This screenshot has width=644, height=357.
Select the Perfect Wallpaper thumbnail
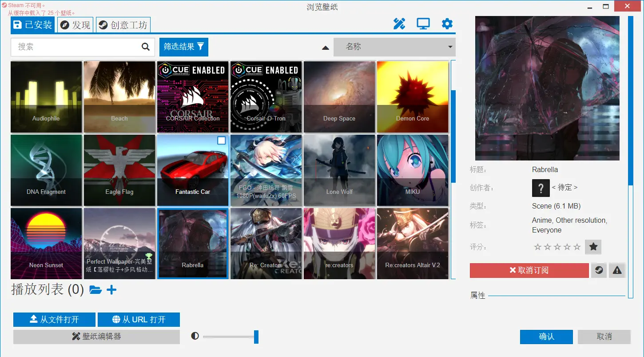pos(119,244)
